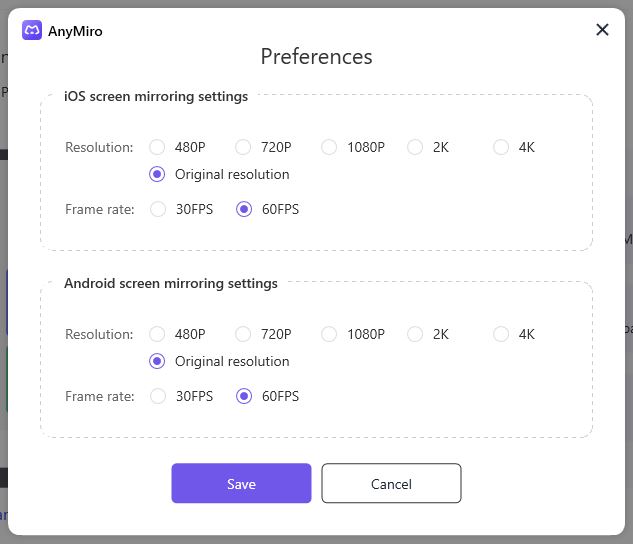Image resolution: width=633 pixels, height=544 pixels.
Task: Select iOS 720P resolution
Action: (x=243, y=147)
